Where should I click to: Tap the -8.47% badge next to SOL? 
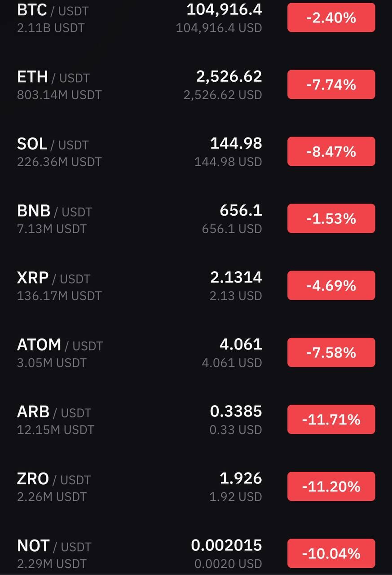[x=331, y=151]
